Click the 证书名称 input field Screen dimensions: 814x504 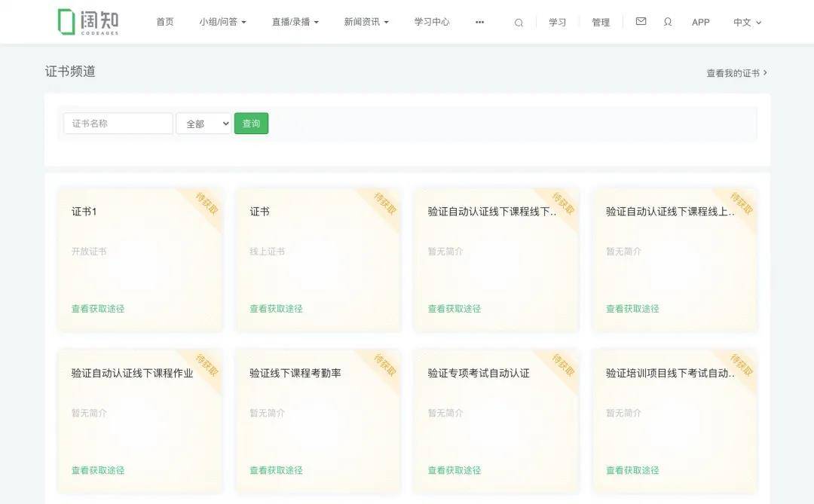(x=118, y=123)
